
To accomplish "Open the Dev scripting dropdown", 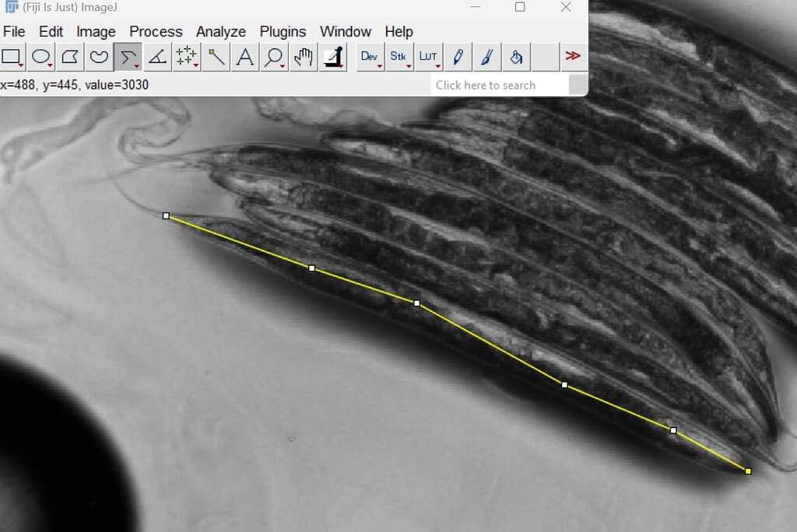I will (369, 56).
